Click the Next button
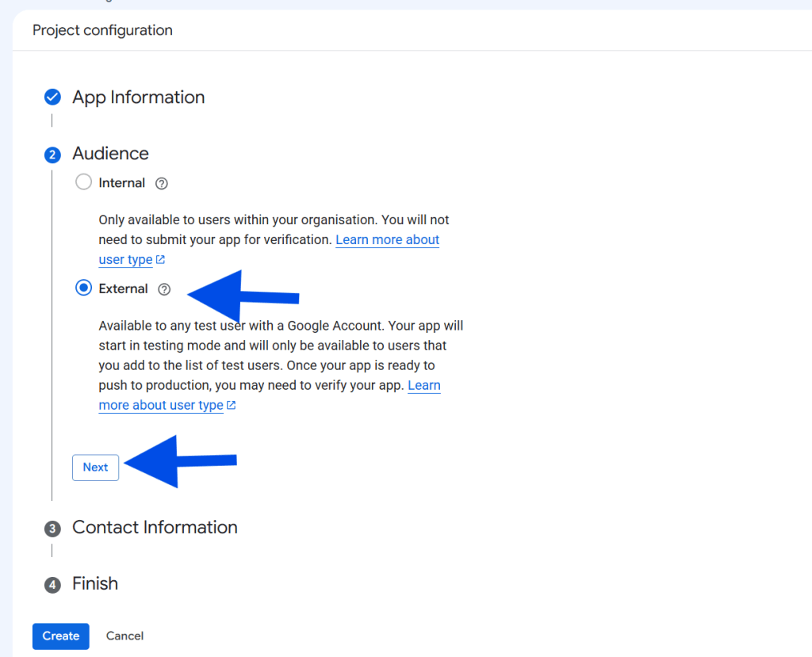812x657 pixels. [96, 468]
